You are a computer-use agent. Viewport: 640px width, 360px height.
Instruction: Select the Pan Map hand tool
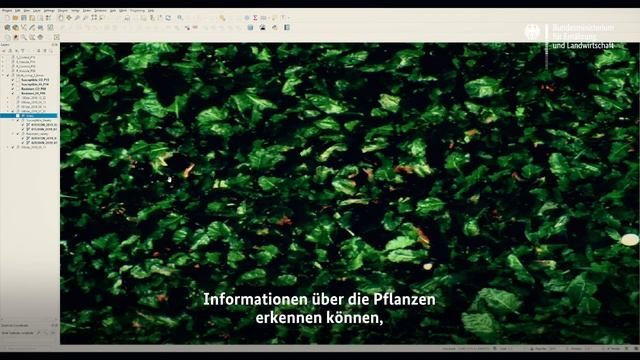click(60, 18)
